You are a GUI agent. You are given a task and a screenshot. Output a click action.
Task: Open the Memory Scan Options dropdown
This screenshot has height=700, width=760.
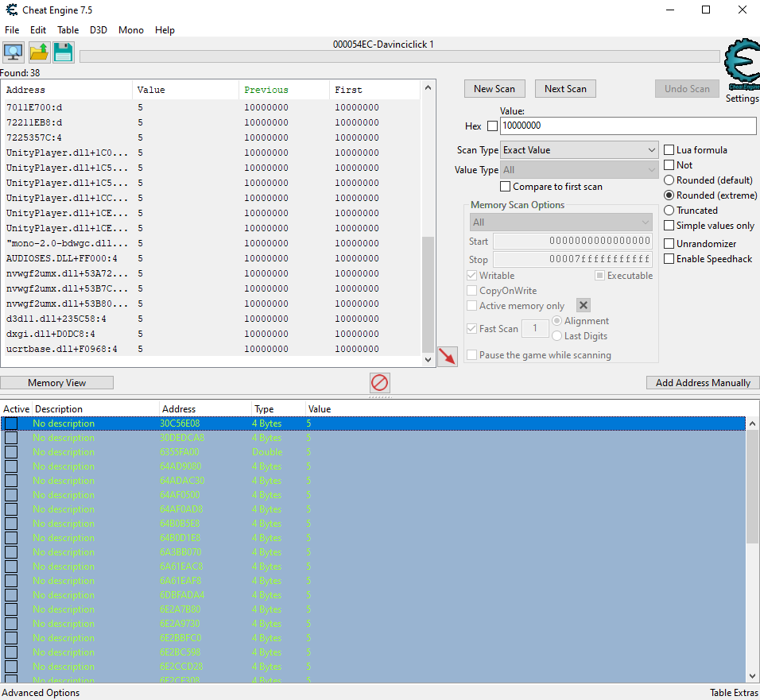point(561,222)
